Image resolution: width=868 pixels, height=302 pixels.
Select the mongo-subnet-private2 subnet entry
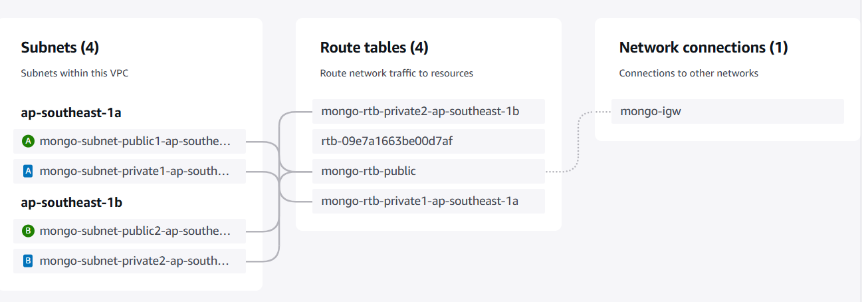coord(130,261)
